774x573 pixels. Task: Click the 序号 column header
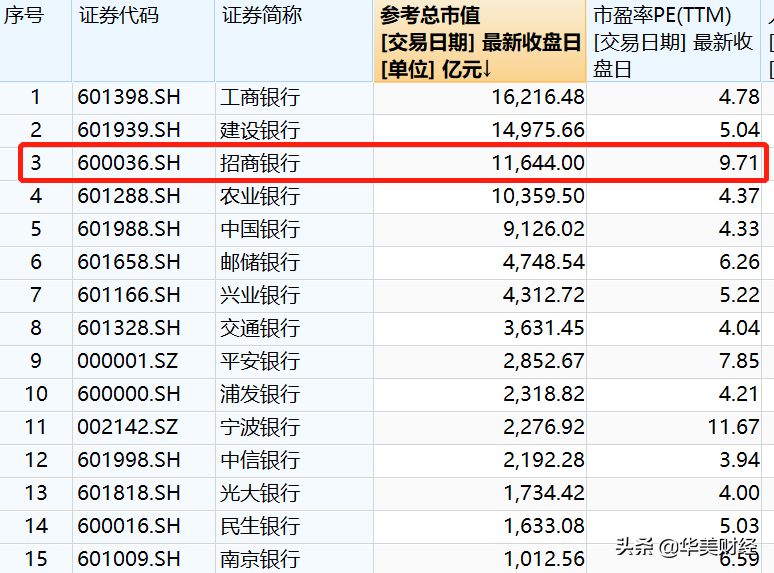pos(36,41)
